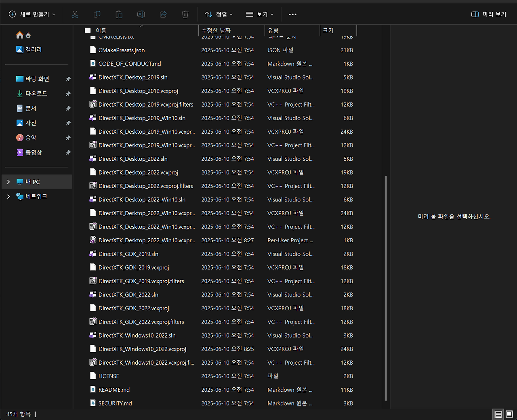Select the DirectXTK_GDK_2022.sln file icon

click(93, 294)
